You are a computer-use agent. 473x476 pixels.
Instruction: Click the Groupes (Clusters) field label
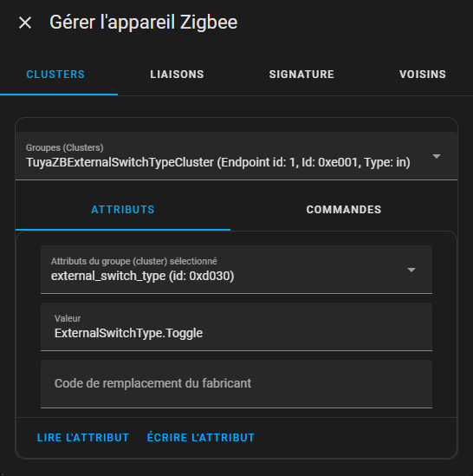(x=65, y=147)
